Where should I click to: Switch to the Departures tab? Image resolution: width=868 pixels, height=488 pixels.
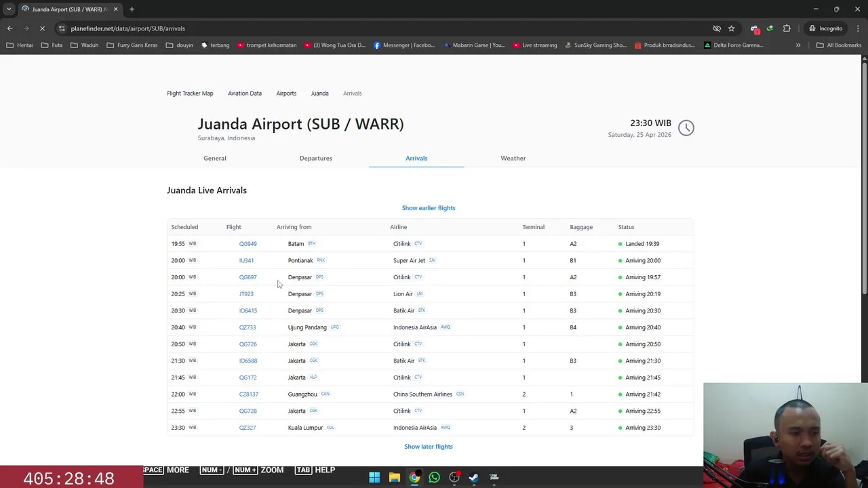316,158
